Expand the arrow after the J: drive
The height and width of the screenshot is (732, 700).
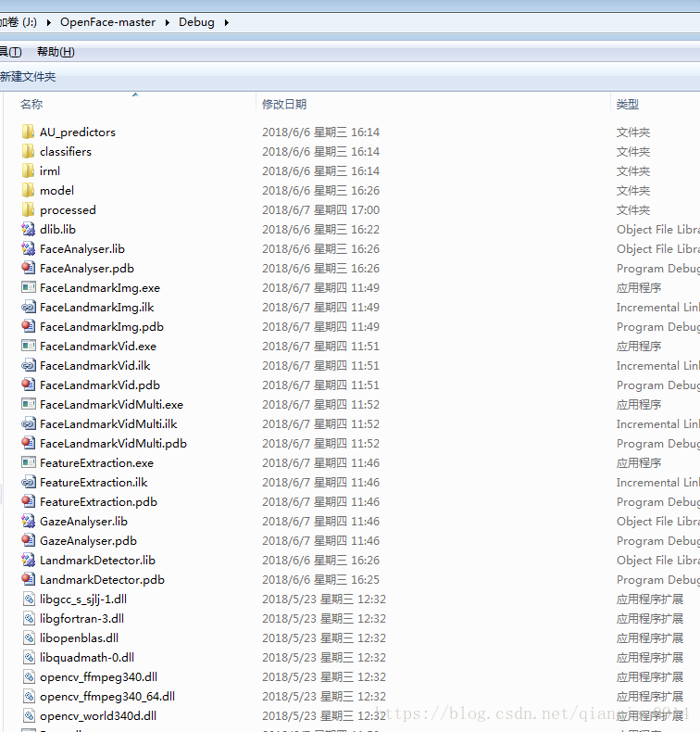point(49,22)
